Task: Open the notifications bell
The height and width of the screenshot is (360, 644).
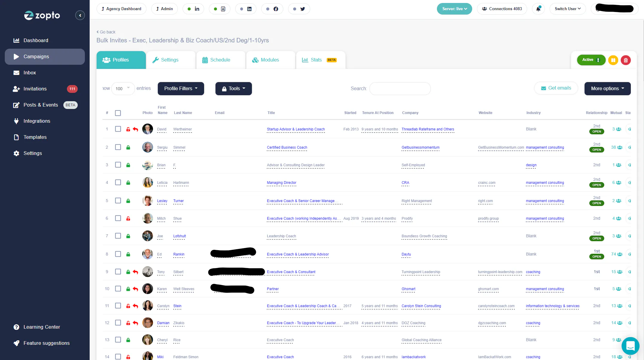Action: coord(538,9)
